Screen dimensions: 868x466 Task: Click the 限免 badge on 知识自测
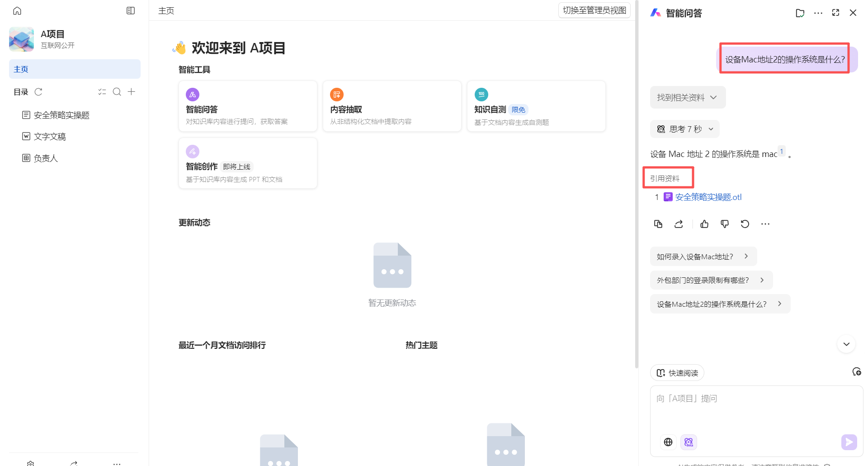[519, 109]
